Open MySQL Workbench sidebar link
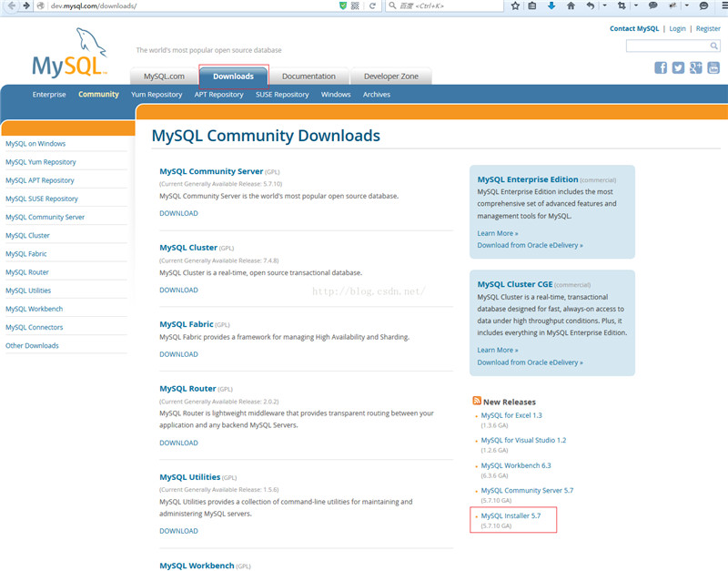This screenshot has height=571, width=728. (x=34, y=309)
